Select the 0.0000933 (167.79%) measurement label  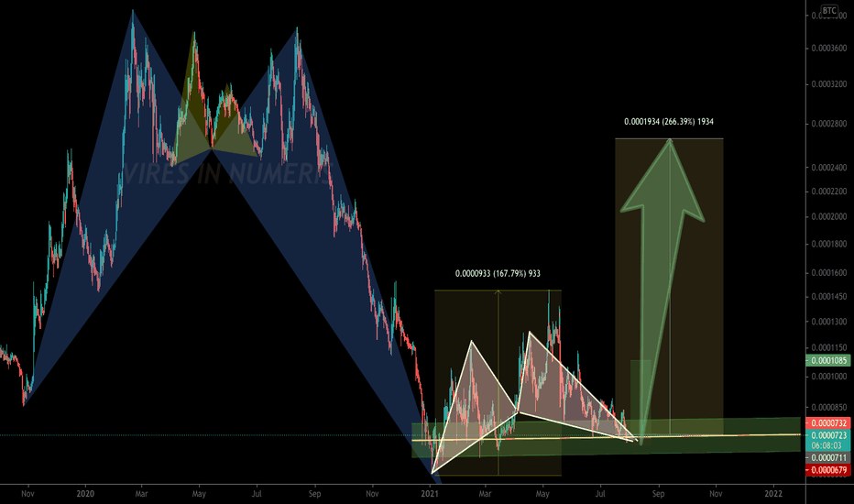498,273
